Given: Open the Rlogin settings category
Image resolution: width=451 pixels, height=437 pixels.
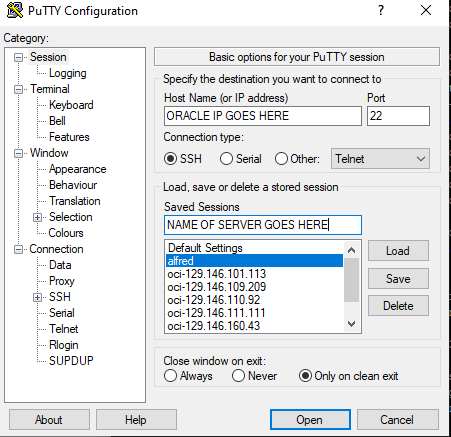Looking at the screenshot, I should click(63, 345).
